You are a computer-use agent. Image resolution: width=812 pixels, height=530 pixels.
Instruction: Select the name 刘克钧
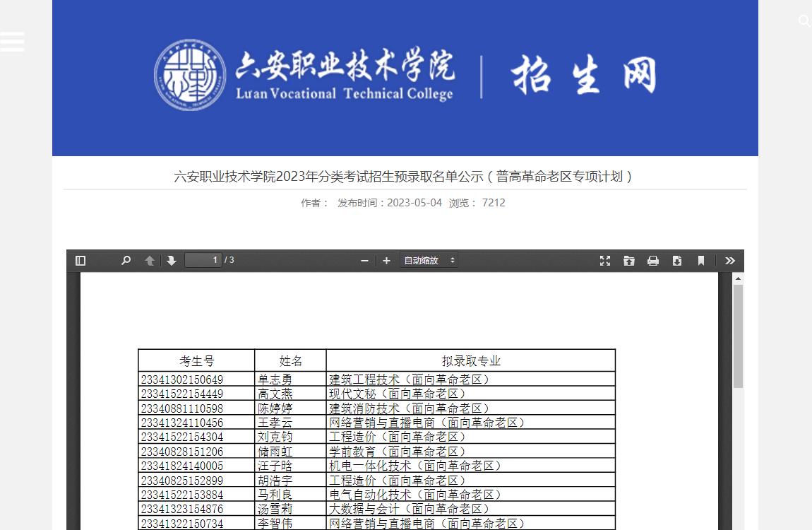click(275, 437)
